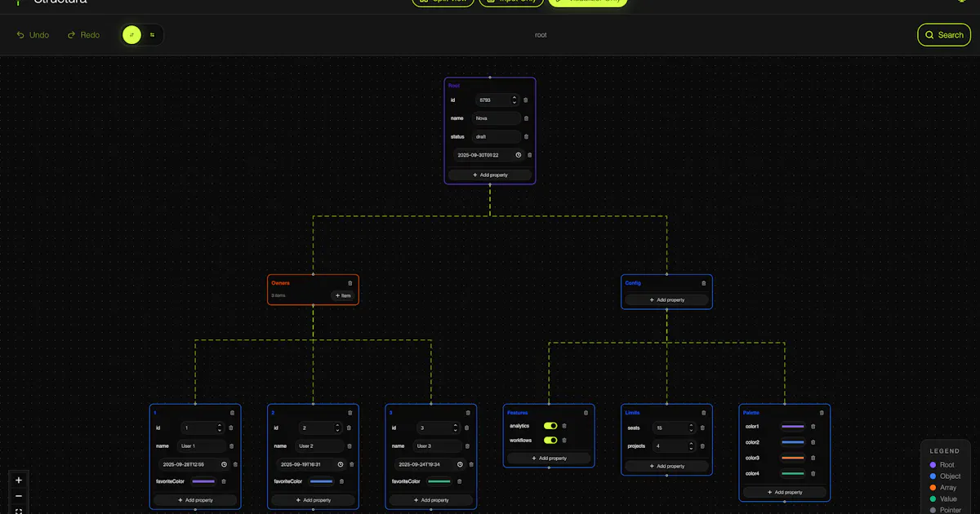Edit the Root name field 'Nova'
This screenshot has height=514, width=980.
[x=497, y=118]
